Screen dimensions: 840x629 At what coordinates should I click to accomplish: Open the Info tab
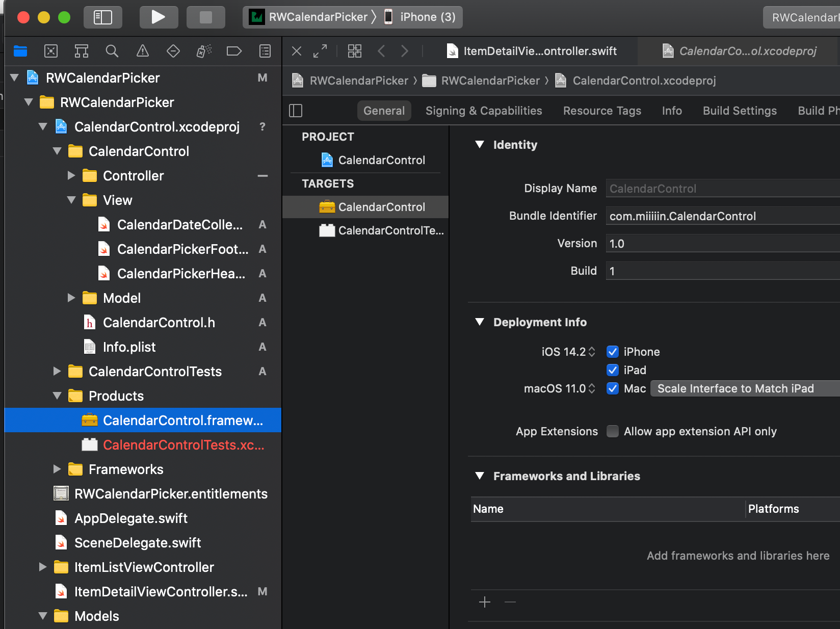tap(672, 111)
